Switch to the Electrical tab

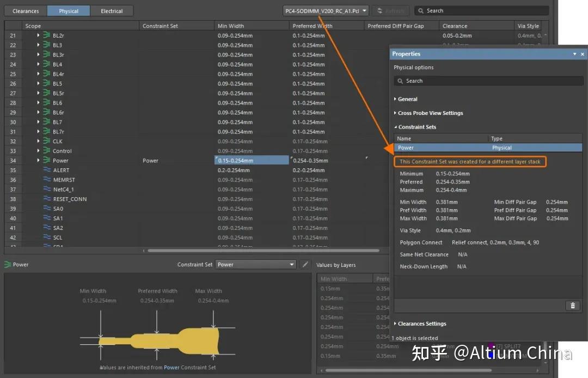point(112,11)
